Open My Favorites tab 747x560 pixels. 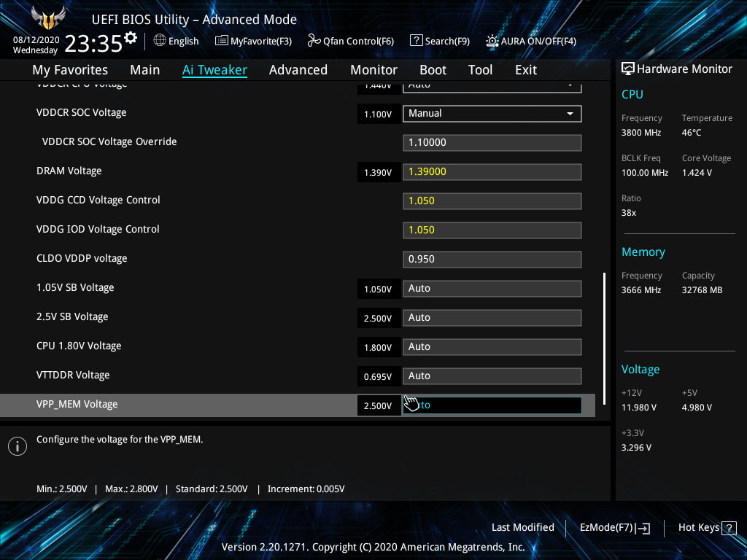[70, 70]
